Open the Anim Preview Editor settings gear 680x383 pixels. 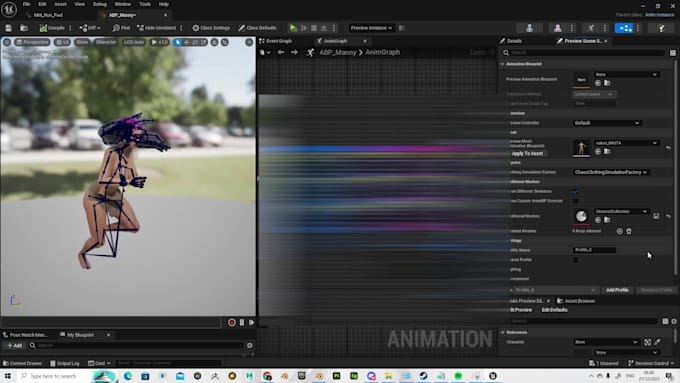674,321
